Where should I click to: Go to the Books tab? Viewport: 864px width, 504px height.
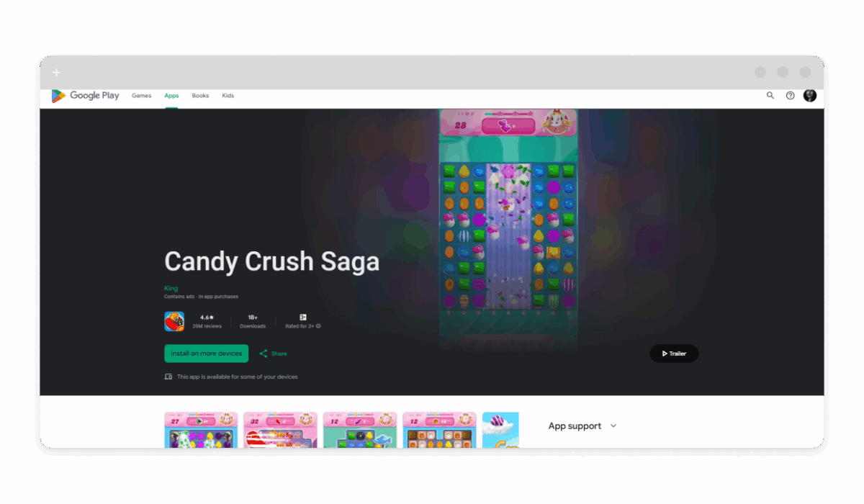tap(200, 96)
